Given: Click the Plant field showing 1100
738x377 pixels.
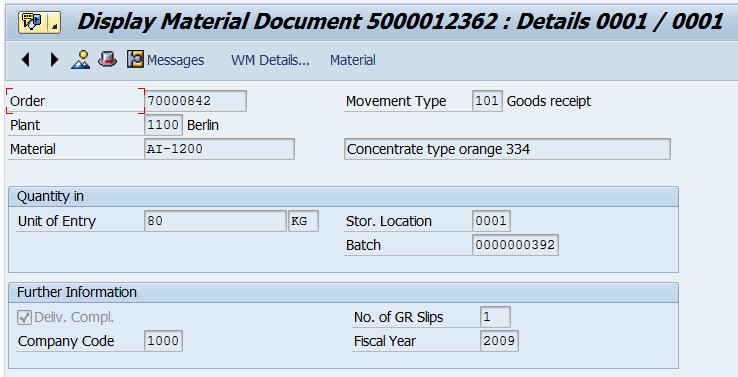Looking at the screenshot, I should [163, 125].
